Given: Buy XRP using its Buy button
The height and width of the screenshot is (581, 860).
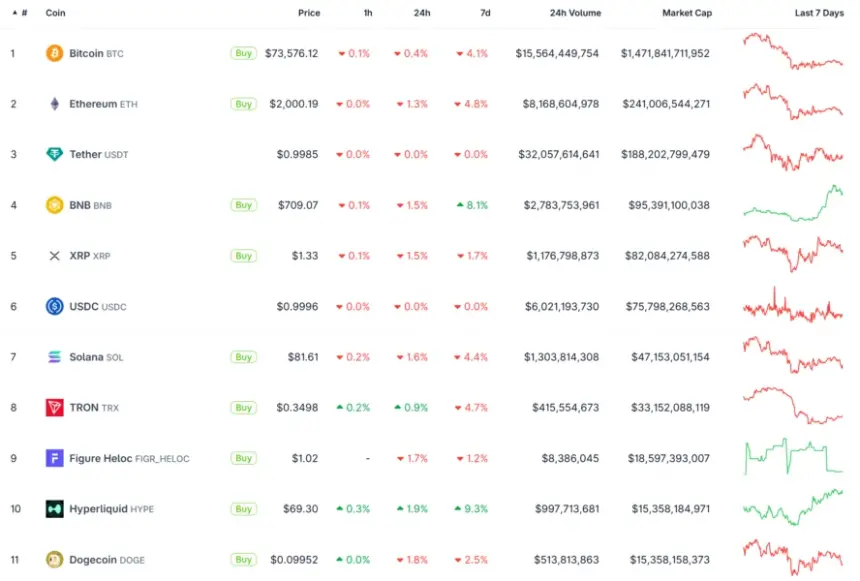Looking at the screenshot, I should click(x=244, y=256).
